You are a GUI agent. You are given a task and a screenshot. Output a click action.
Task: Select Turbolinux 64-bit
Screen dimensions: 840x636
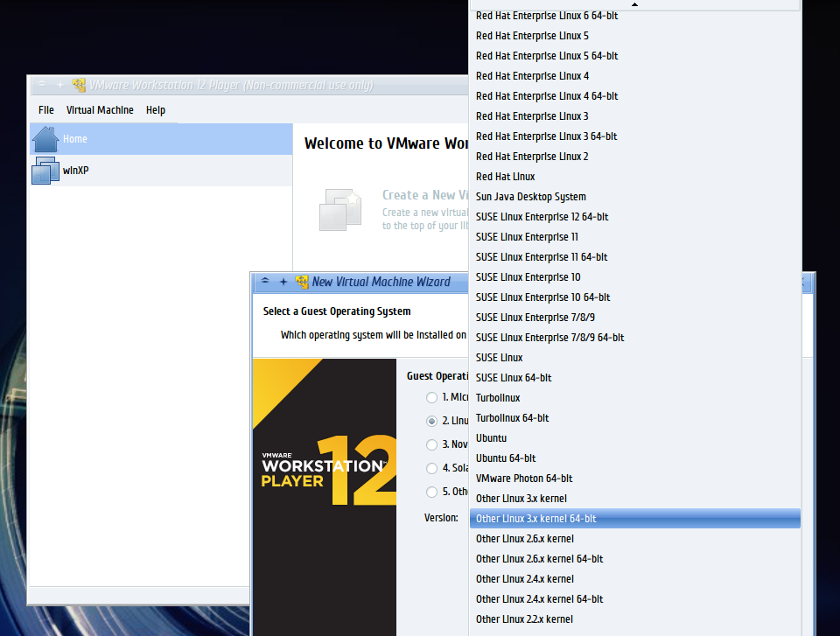tap(635, 418)
